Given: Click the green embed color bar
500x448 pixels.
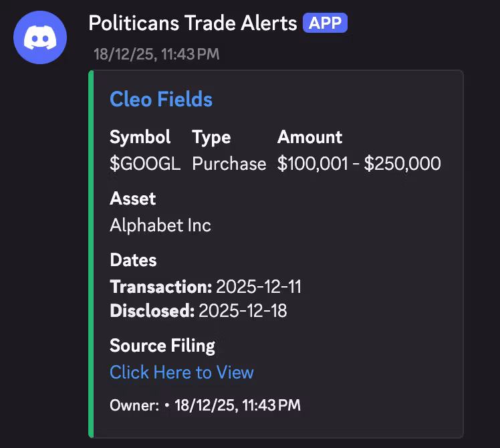Looking at the screenshot, I should [91, 253].
